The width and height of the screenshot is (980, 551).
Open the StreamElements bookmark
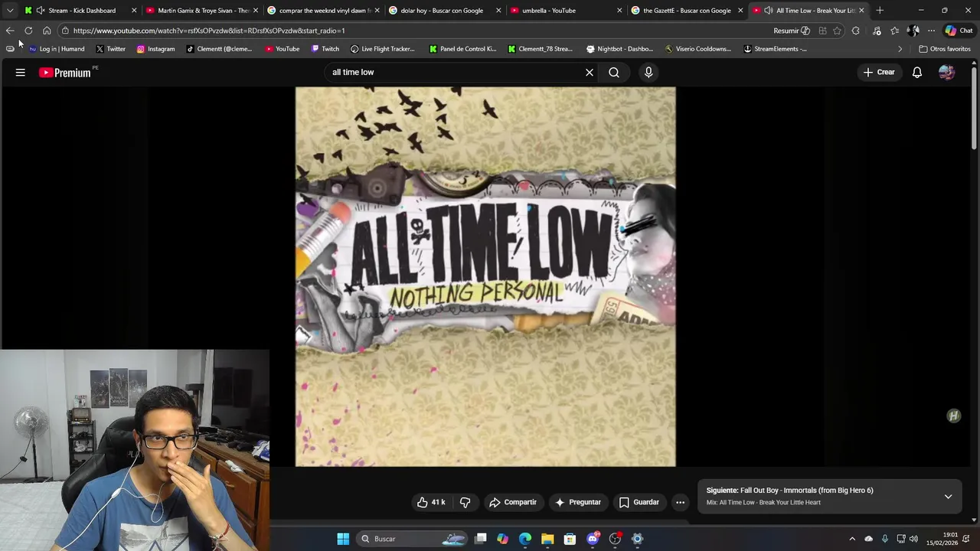775,49
